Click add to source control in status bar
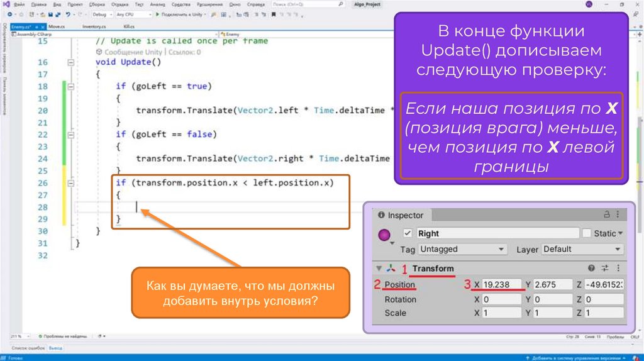 [575, 358]
